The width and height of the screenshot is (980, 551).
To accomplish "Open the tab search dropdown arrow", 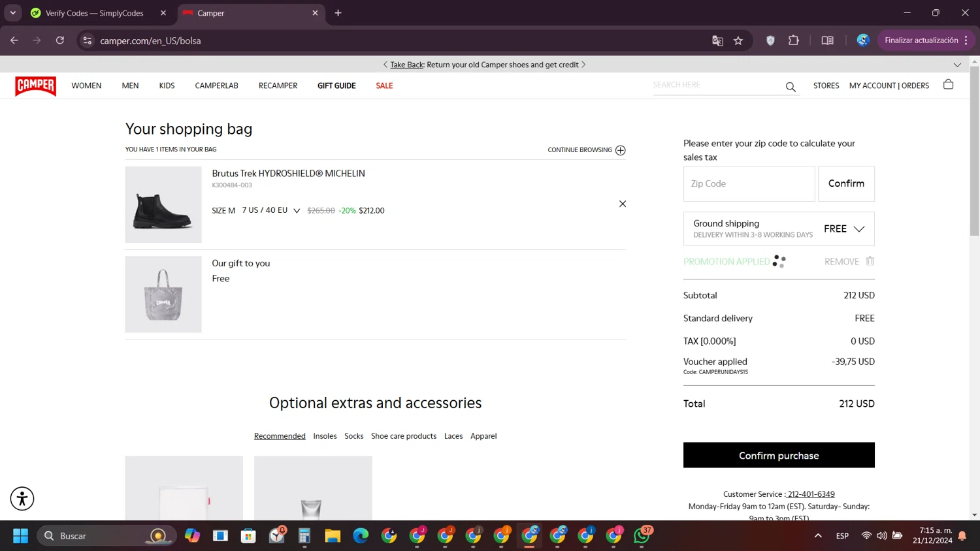I will pos(13,13).
